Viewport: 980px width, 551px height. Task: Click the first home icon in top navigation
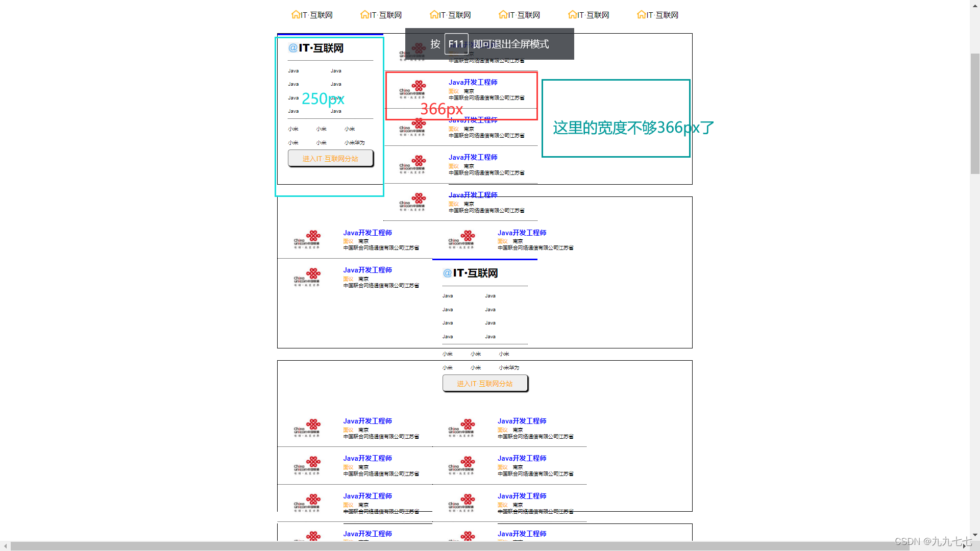point(296,14)
